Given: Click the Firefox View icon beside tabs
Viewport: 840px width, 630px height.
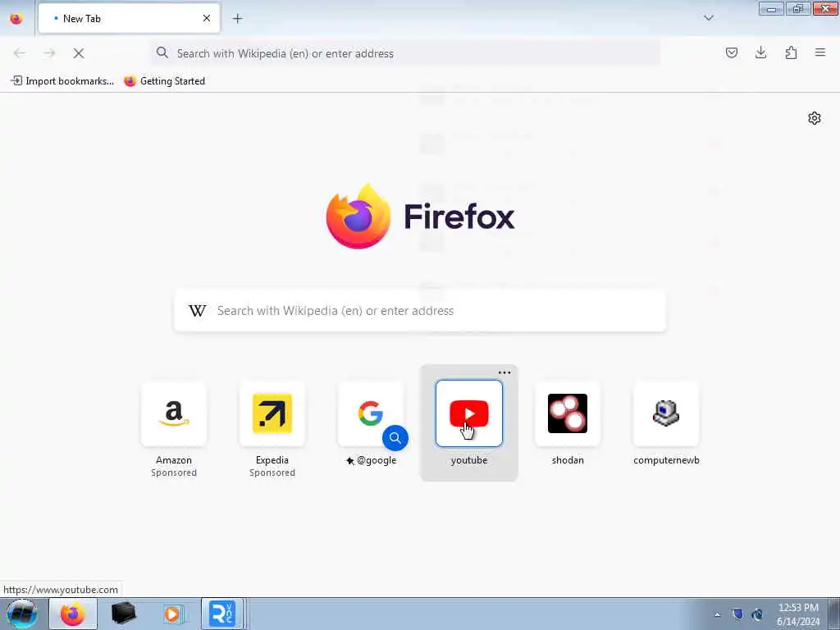Looking at the screenshot, I should [16, 19].
